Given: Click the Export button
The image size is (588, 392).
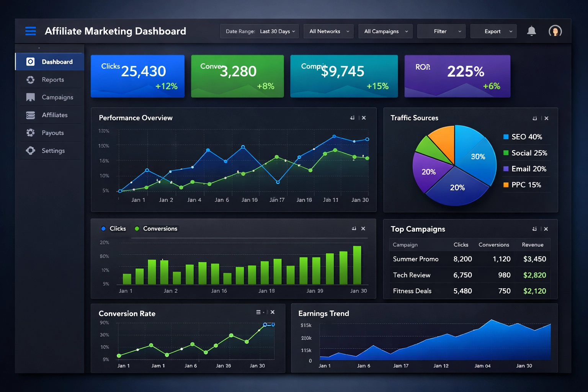Looking at the screenshot, I should click(493, 31).
